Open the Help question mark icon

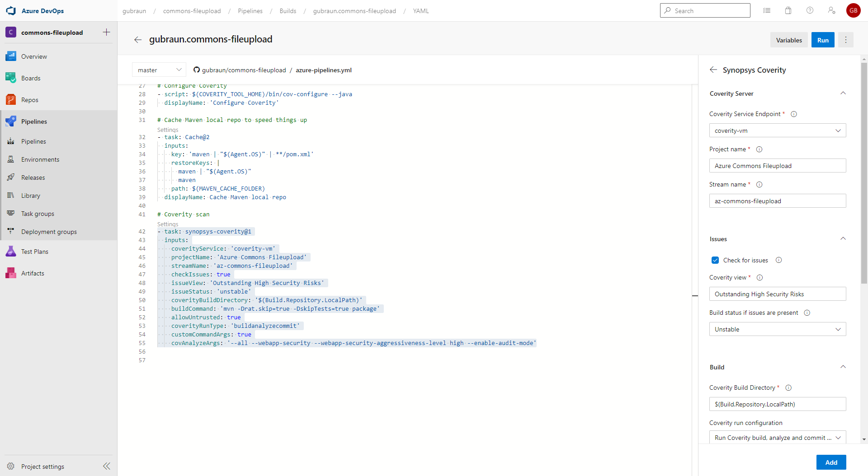pos(810,10)
